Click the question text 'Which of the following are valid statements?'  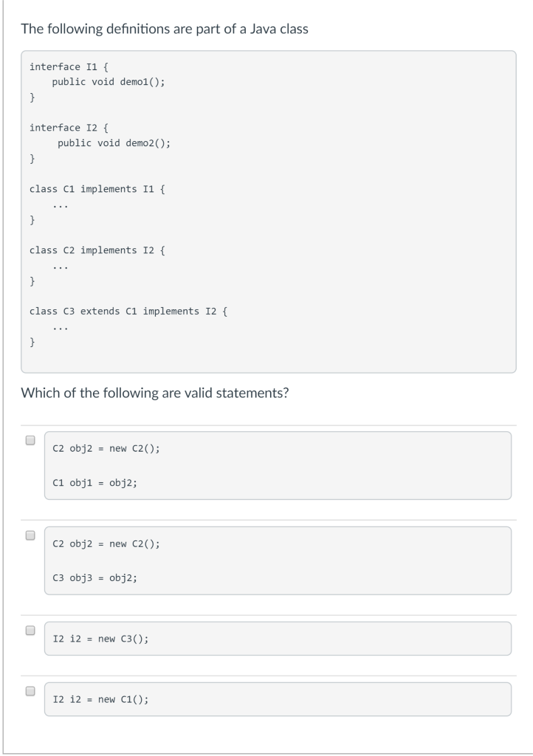tap(155, 393)
